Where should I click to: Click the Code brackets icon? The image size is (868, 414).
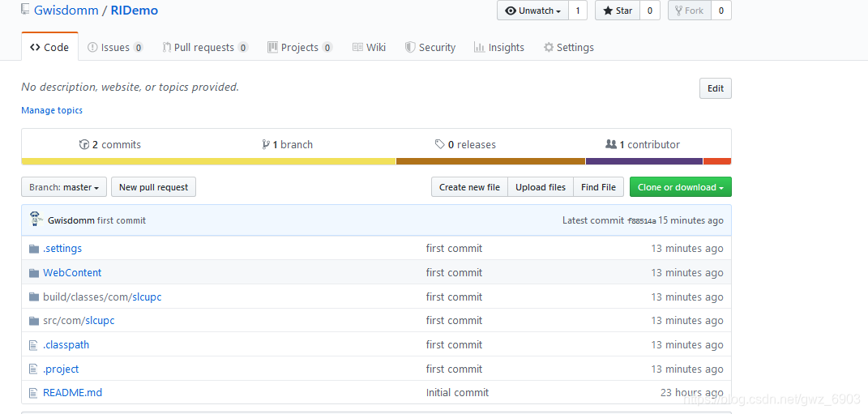(35, 48)
